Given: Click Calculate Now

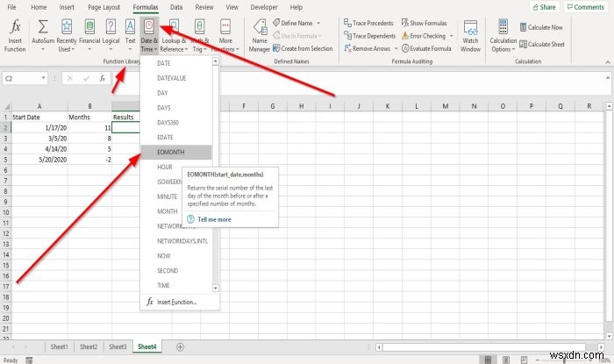Looking at the screenshot, I should [541, 27].
